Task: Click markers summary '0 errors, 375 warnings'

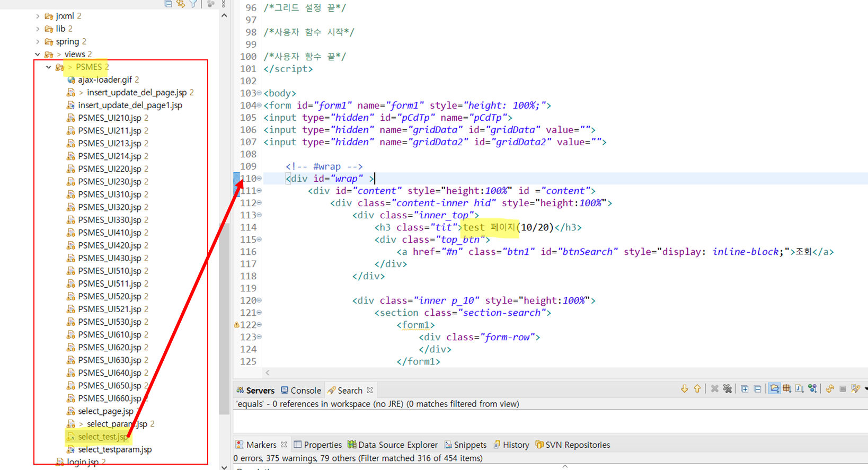Action: point(358,458)
